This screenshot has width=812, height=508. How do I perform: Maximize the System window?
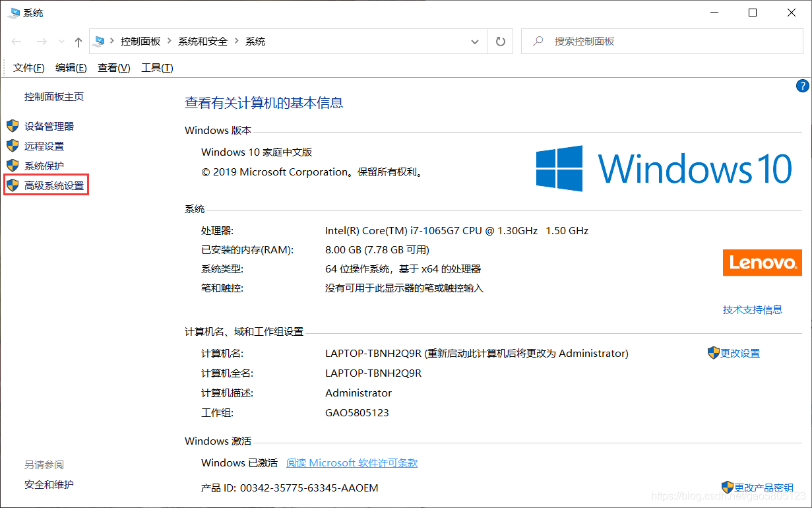pos(753,13)
